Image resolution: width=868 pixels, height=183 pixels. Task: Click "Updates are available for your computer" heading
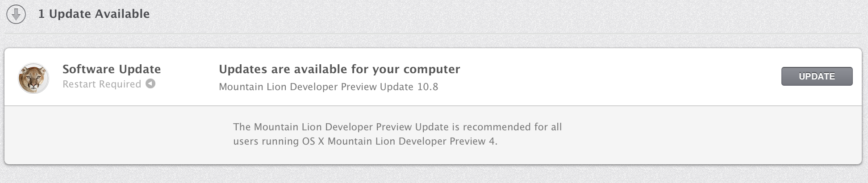pyautogui.click(x=339, y=69)
